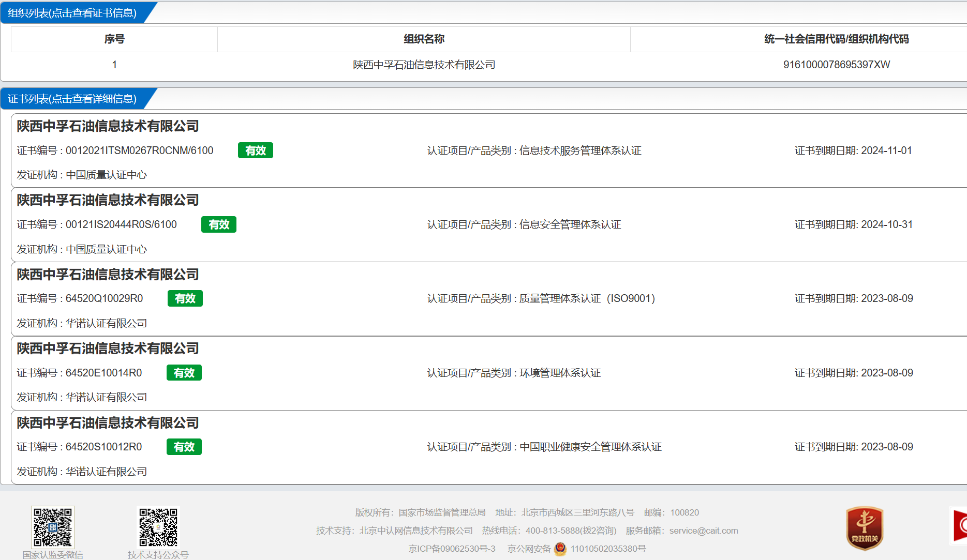Image resolution: width=967 pixels, height=560 pixels.
Task: Click the 统一社会信用代码/组织机构代码 column header
Action: [x=837, y=39]
